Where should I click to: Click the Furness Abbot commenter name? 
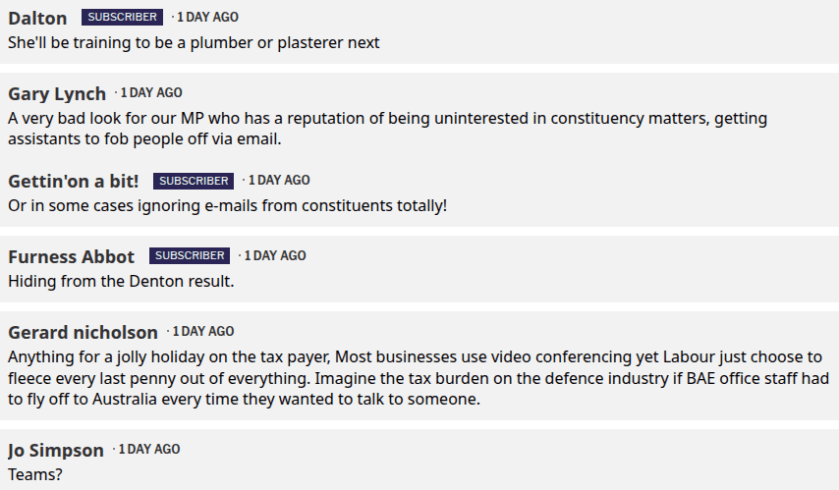71,257
